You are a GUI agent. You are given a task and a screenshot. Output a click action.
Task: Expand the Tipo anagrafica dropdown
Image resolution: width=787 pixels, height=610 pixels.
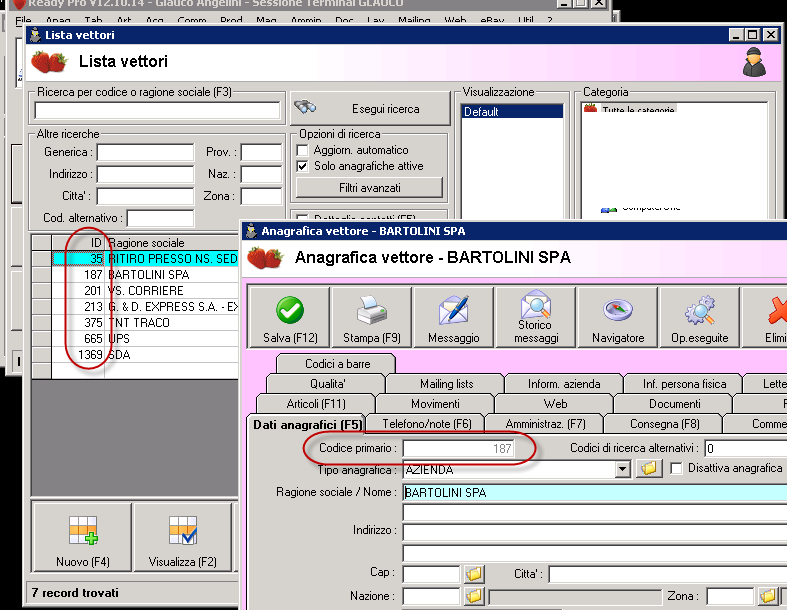click(622, 469)
